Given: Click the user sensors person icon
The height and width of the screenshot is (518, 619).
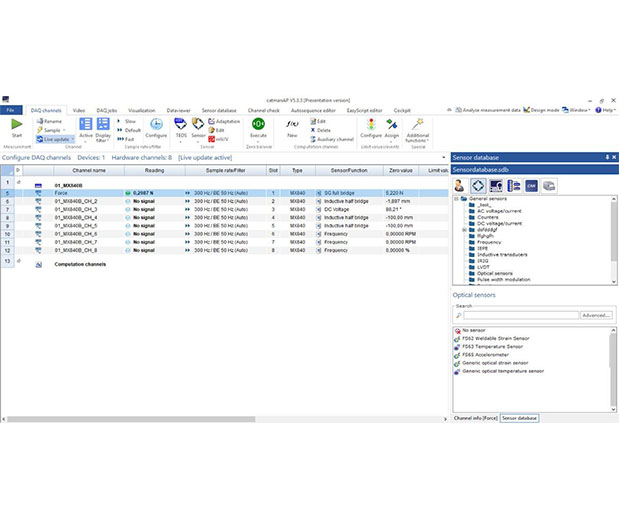Looking at the screenshot, I should coord(460,185).
